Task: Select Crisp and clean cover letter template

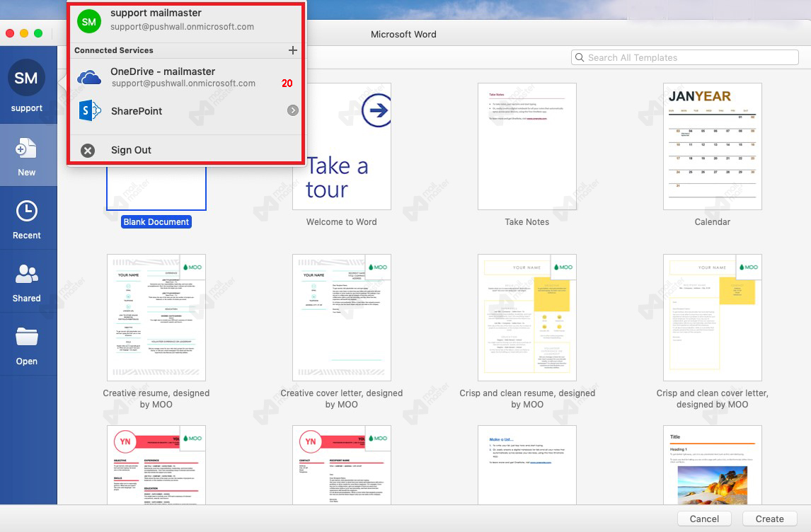Action: pyautogui.click(x=712, y=318)
